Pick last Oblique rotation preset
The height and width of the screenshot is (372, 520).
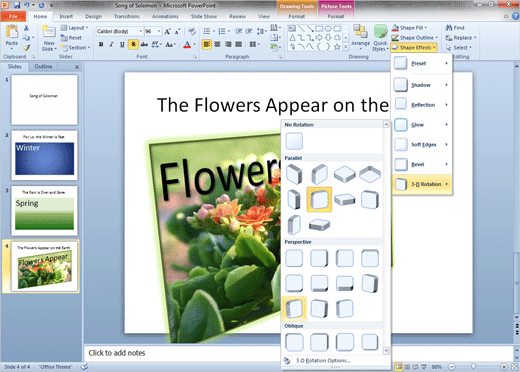pos(370,342)
